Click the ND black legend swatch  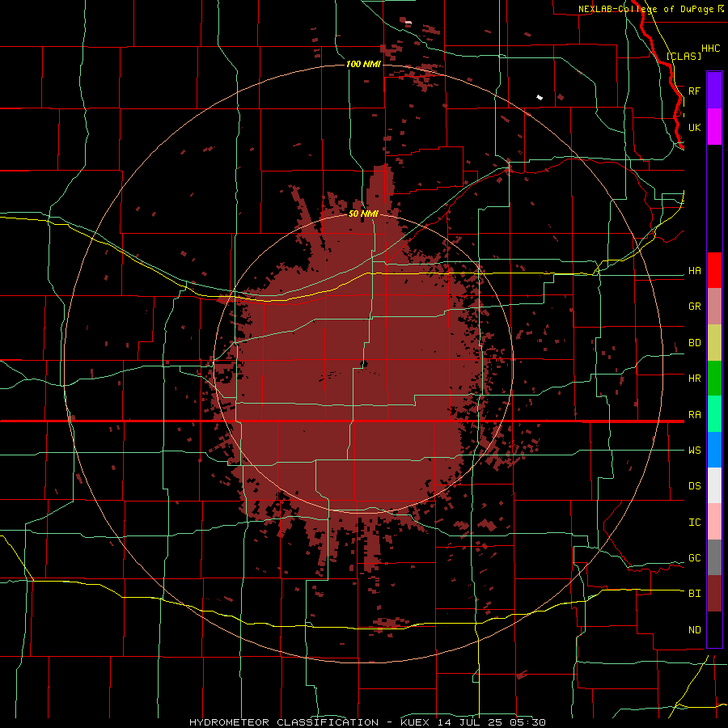pos(714,629)
